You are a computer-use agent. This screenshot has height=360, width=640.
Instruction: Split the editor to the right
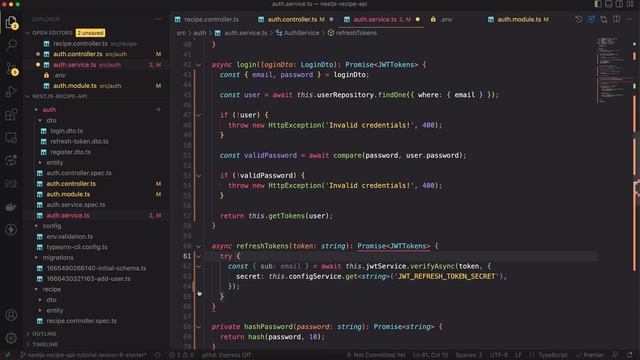click(x=617, y=19)
